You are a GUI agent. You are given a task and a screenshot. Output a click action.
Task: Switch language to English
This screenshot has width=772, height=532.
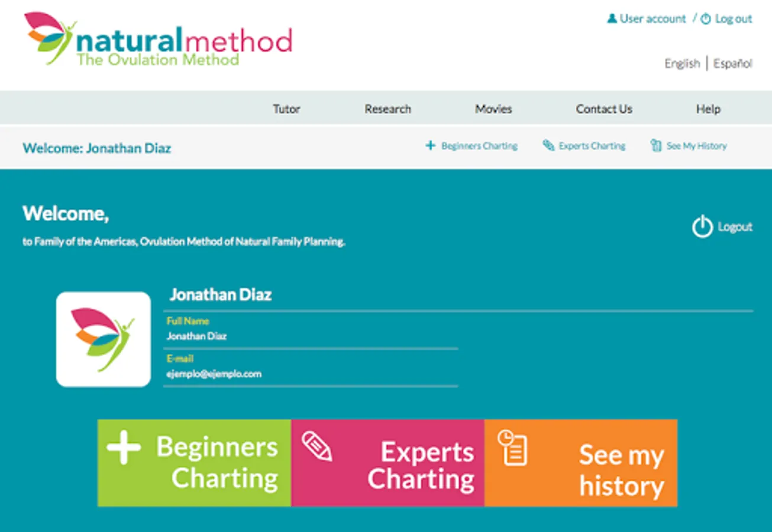click(682, 63)
